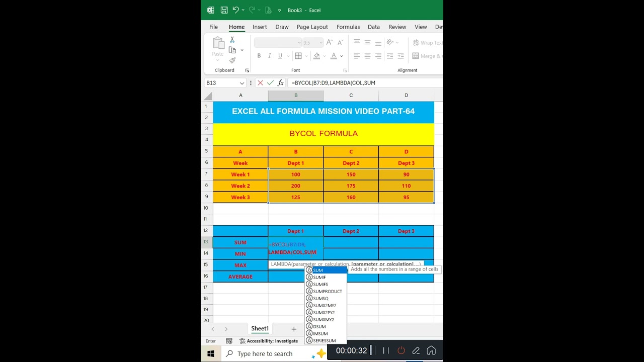This screenshot has width=644, height=362.
Task: Open the Clipboard pane dialog launcher
Action: click(247, 70)
